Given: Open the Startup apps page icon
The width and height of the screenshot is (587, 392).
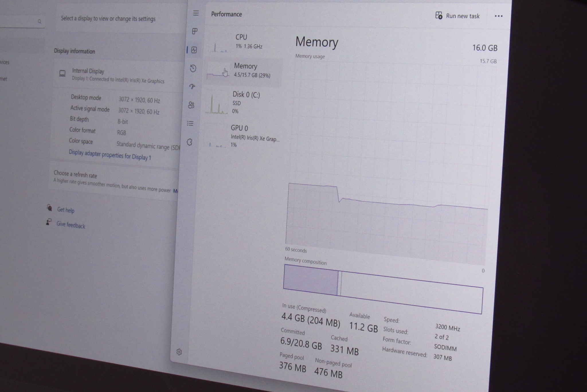Looking at the screenshot, I should (x=192, y=86).
